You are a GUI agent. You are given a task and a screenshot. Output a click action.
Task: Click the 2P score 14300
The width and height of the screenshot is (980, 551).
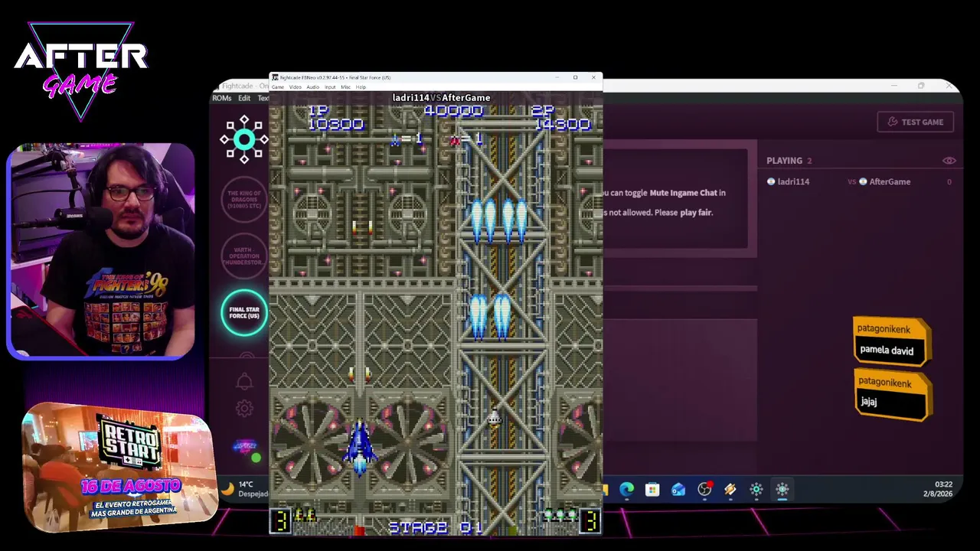[x=563, y=125]
